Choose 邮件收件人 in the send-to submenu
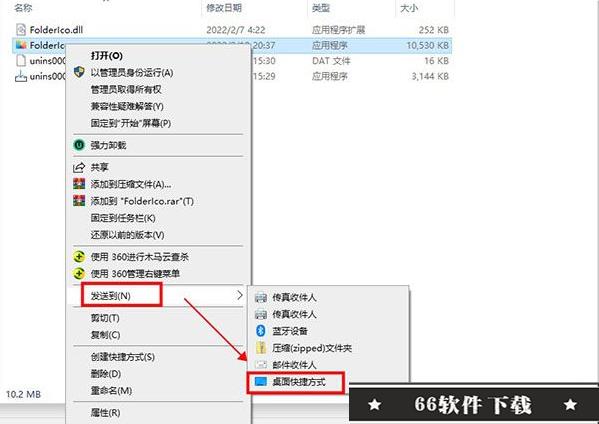 coord(294,365)
